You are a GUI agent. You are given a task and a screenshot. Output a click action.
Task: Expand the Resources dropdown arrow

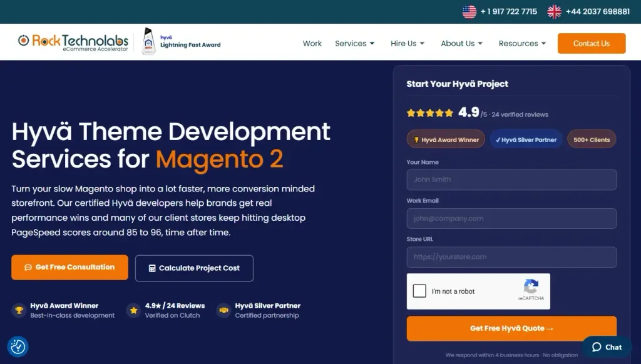coord(544,43)
